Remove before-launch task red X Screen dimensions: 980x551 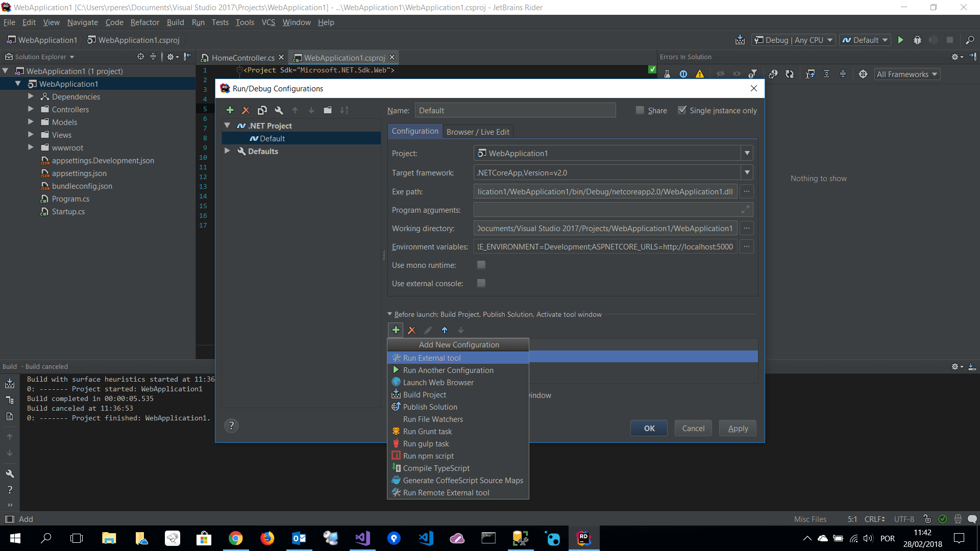412,330
